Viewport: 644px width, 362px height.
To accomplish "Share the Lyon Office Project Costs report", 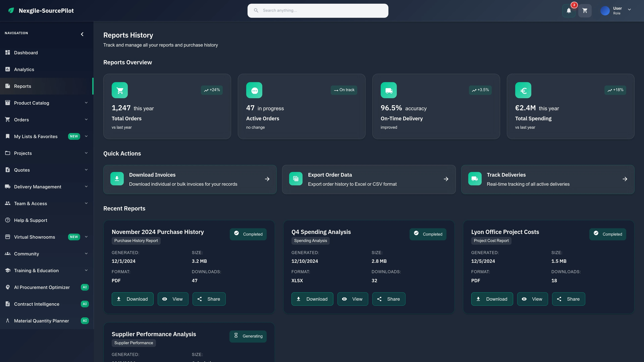I will [x=569, y=299].
